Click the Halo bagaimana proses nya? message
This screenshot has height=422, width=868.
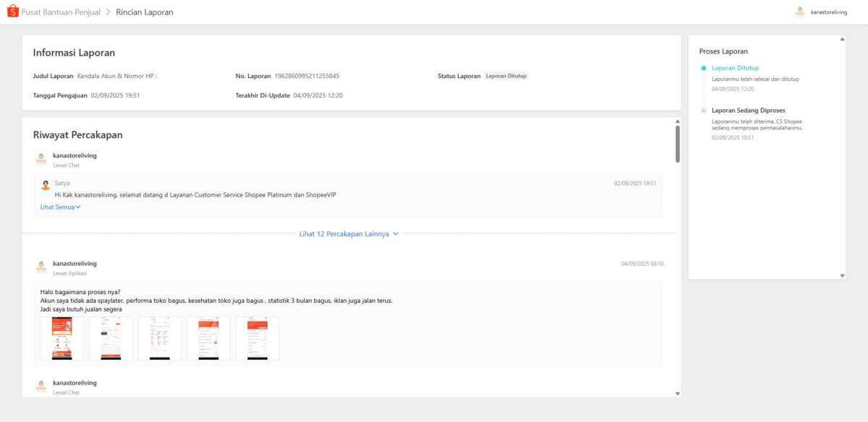pyautogui.click(x=80, y=292)
